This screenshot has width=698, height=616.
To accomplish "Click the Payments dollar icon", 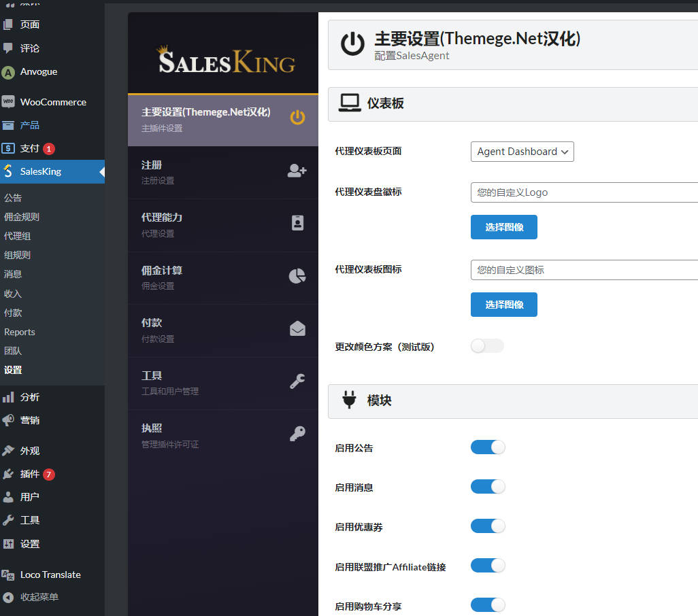I will 8,148.
